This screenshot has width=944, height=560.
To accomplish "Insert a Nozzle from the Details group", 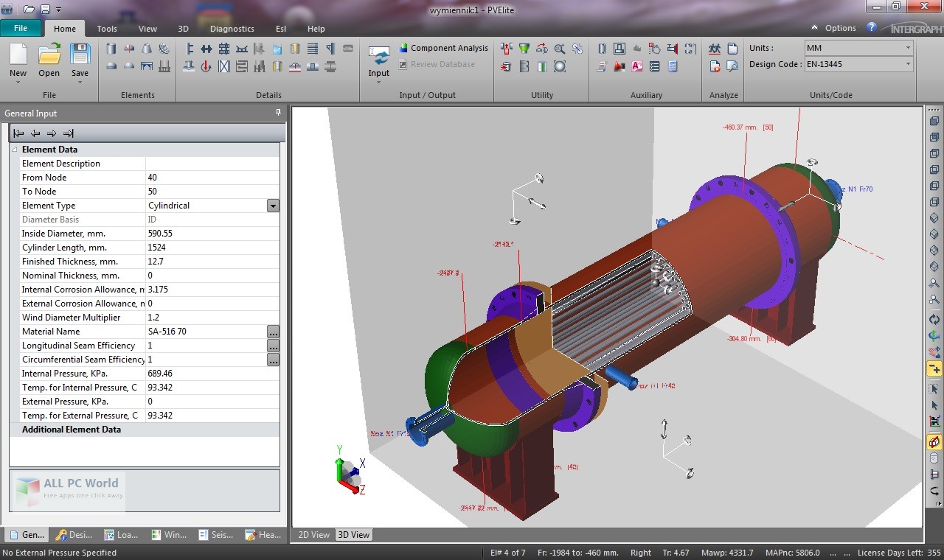I will [x=188, y=66].
